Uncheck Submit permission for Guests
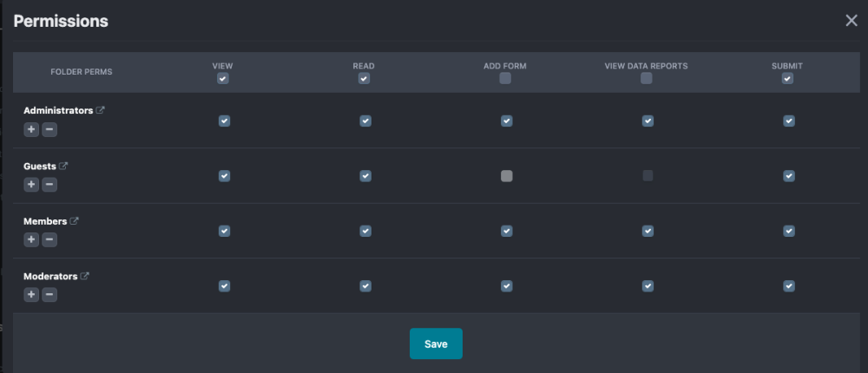The image size is (868, 373). (x=789, y=175)
